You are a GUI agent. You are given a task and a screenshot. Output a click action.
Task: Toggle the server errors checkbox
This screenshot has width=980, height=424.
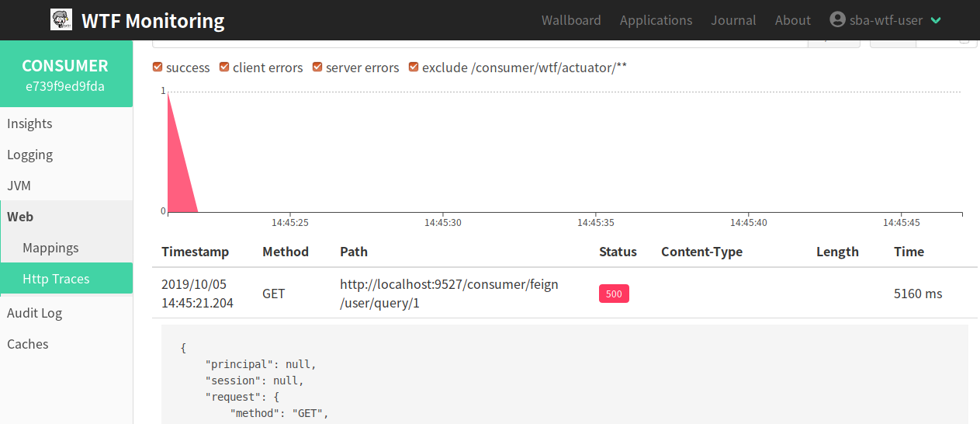pyautogui.click(x=317, y=68)
